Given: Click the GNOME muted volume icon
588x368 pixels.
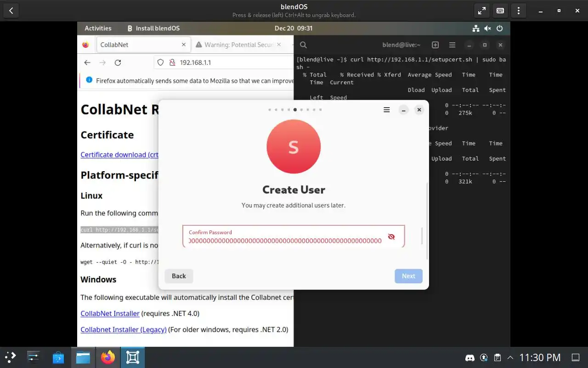Looking at the screenshot, I should (x=487, y=28).
